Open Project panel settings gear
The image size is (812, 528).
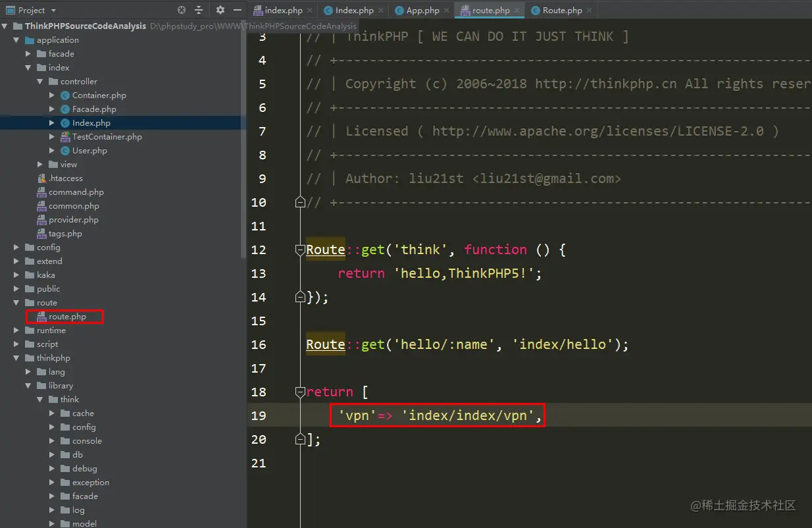tap(220, 10)
